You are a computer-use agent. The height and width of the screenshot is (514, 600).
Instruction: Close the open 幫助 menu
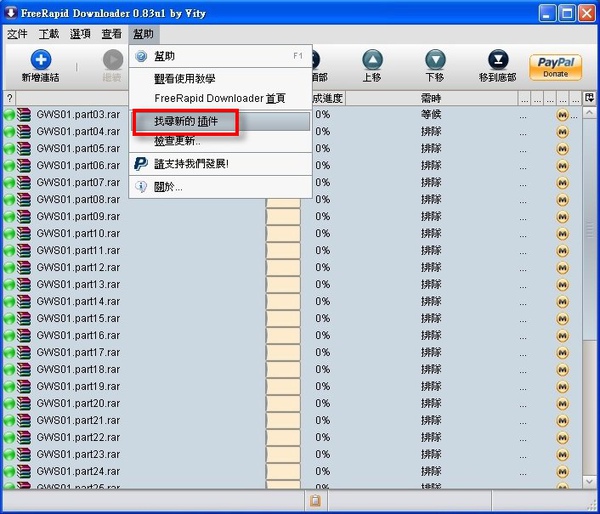pyautogui.click(x=143, y=34)
